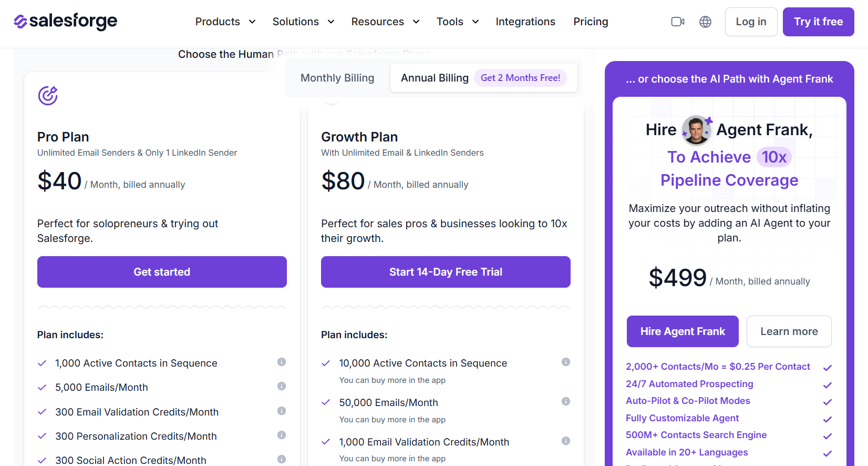Click checkmark next to 300 Personalization Credits/Month

tap(42, 436)
